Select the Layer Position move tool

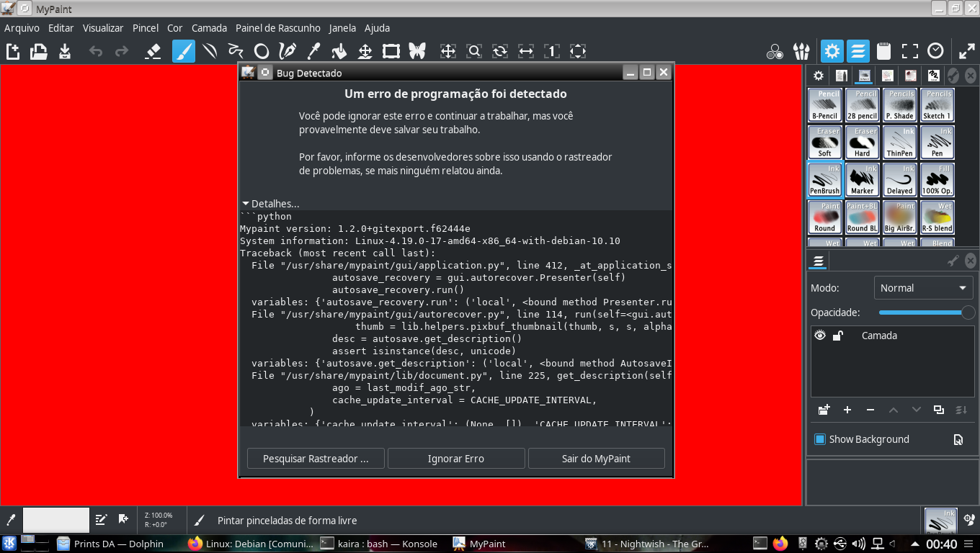tap(365, 51)
